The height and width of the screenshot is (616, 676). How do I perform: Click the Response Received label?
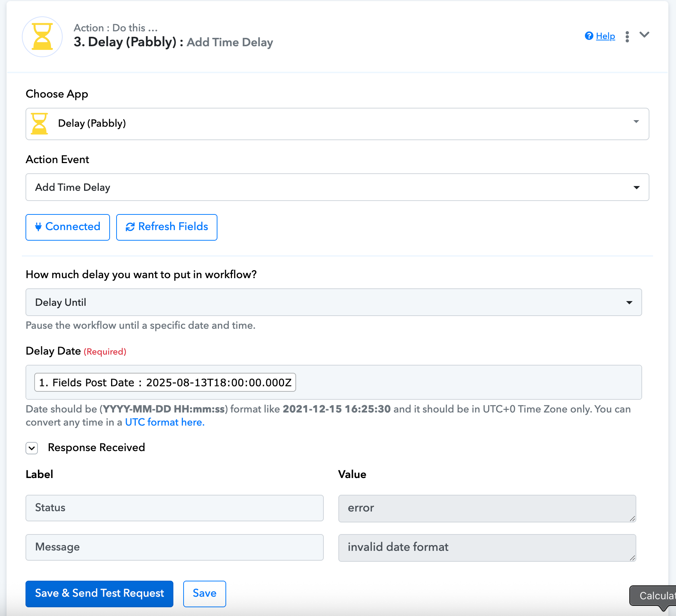click(x=97, y=447)
